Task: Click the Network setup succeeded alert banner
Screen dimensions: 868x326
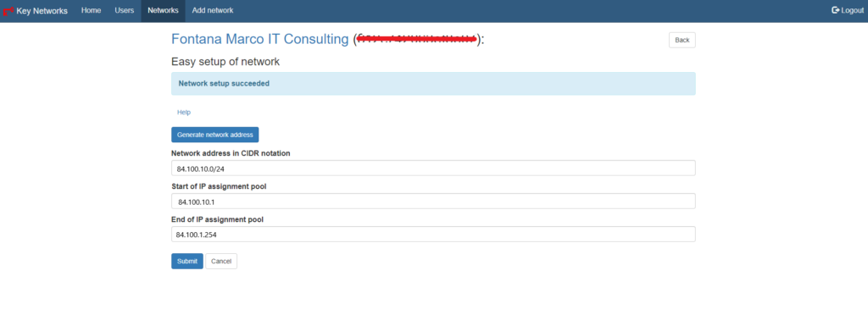Action: tap(433, 84)
